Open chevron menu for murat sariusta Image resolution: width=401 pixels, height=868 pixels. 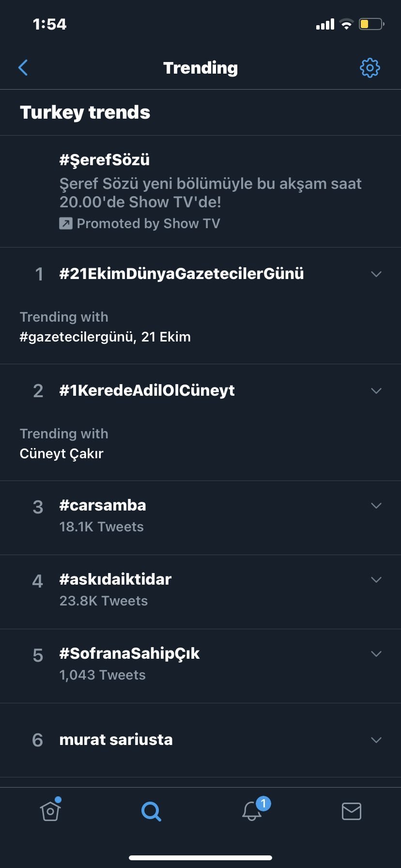coord(376,740)
